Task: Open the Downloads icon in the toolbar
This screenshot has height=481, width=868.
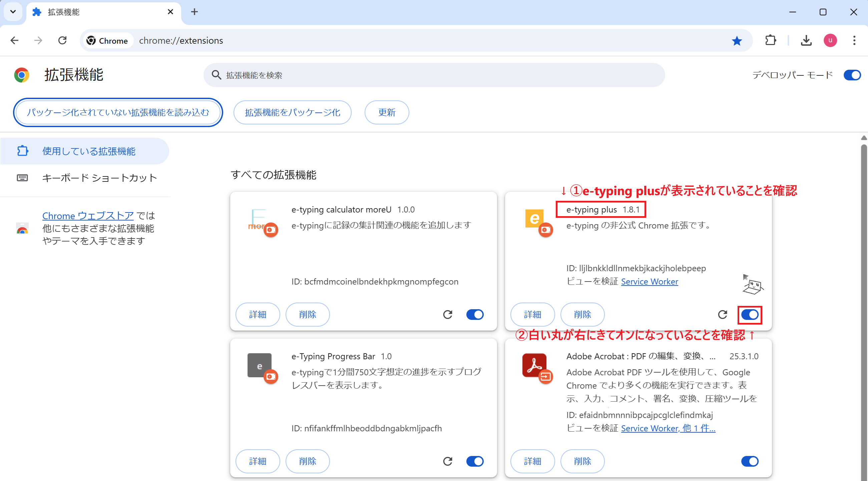Action: click(x=806, y=40)
